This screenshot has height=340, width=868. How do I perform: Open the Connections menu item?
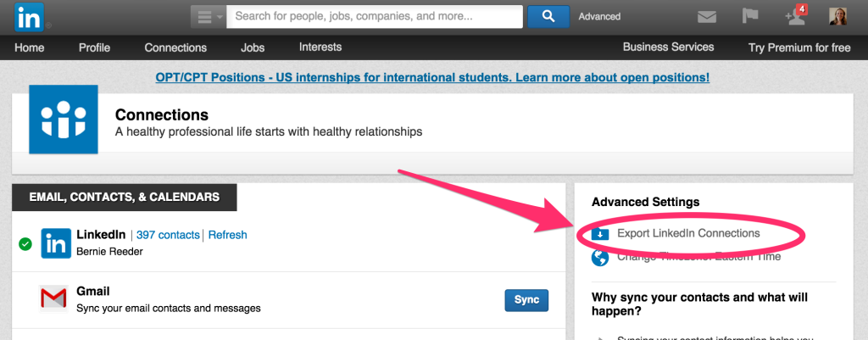175,47
